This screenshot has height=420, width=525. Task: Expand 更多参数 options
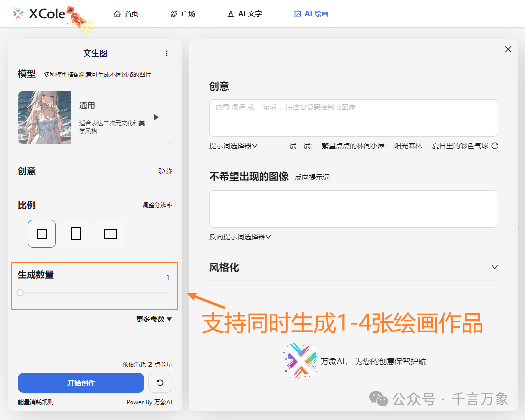click(x=154, y=319)
